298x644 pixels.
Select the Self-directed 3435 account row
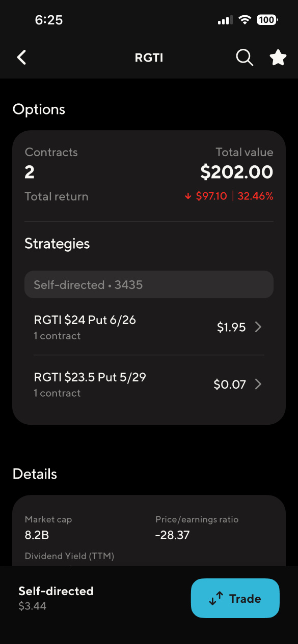click(149, 285)
